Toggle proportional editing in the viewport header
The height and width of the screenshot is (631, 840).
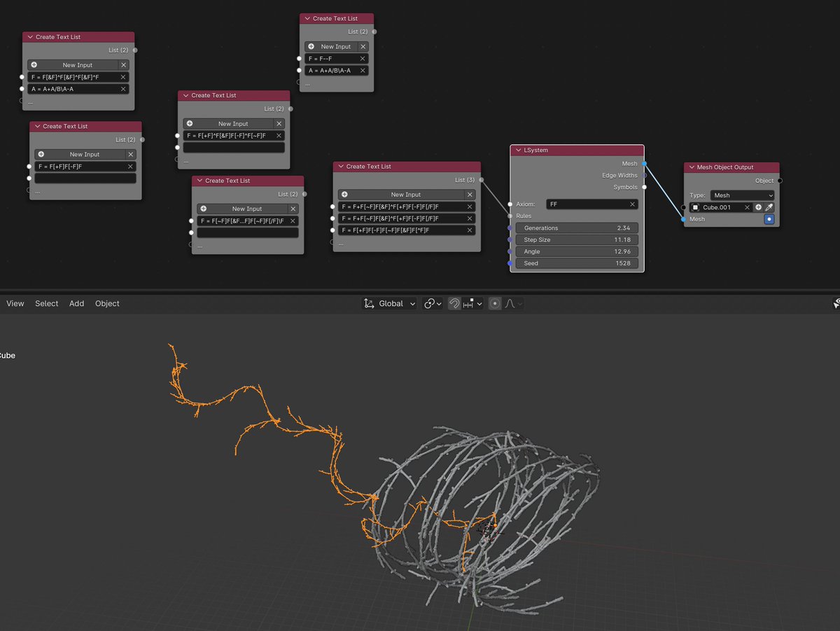(x=495, y=303)
